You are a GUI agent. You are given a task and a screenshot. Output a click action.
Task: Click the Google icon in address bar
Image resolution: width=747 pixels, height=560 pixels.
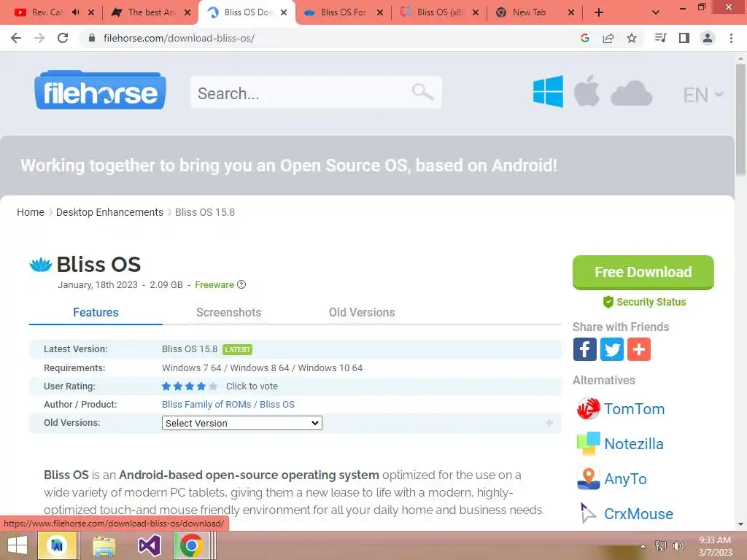tap(585, 38)
